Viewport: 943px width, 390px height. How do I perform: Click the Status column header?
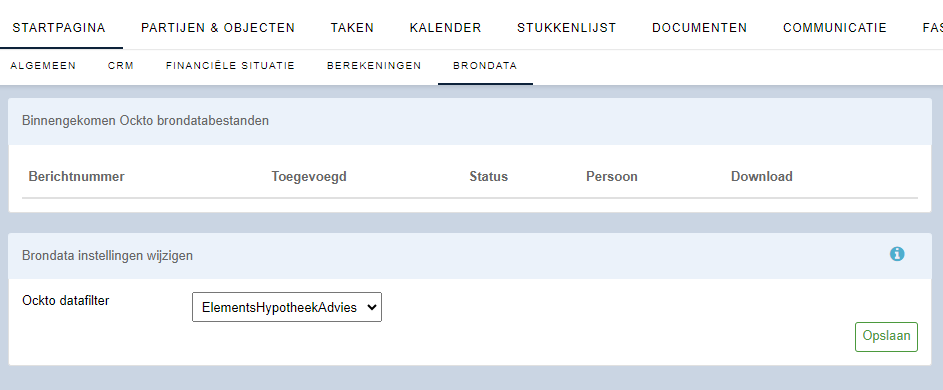[x=488, y=176]
